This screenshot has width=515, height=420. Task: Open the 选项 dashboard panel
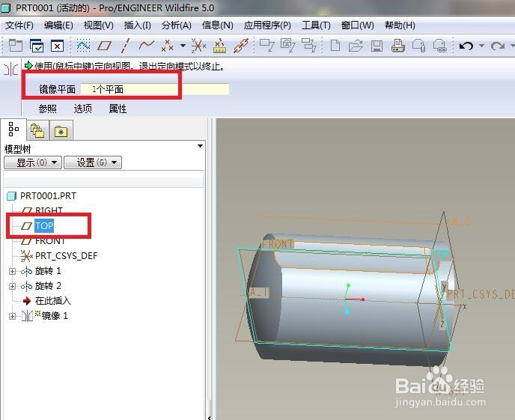(83, 109)
